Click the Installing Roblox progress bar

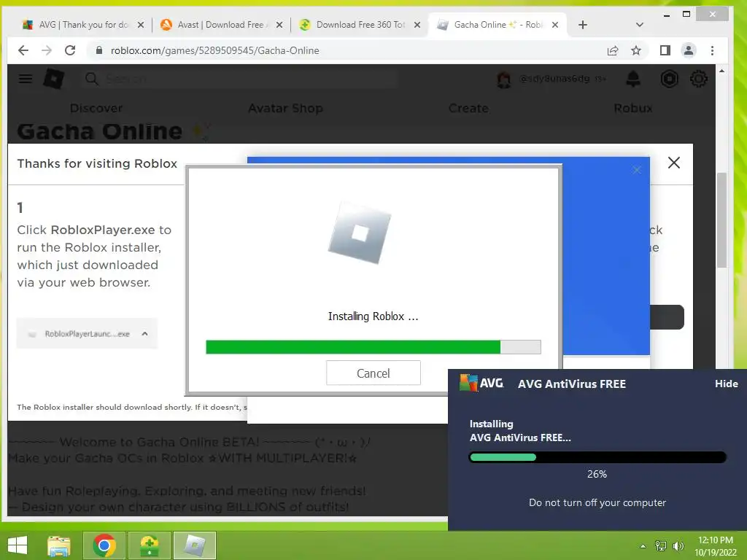[373, 347]
